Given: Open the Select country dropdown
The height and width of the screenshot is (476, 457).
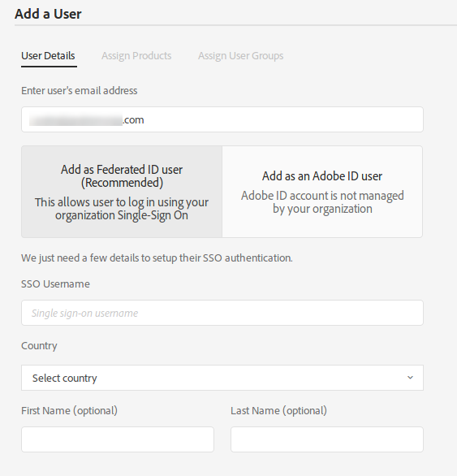Looking at the screenshot, I should click(x=222, y=378).
